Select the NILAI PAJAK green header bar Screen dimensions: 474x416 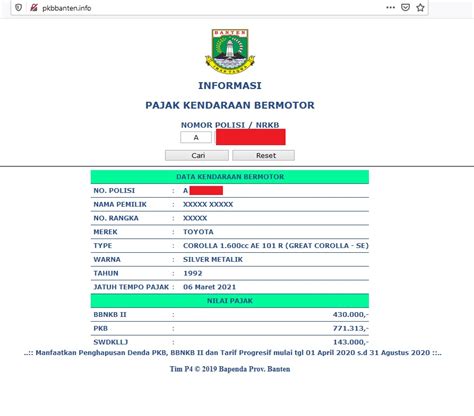coord(230,301)
